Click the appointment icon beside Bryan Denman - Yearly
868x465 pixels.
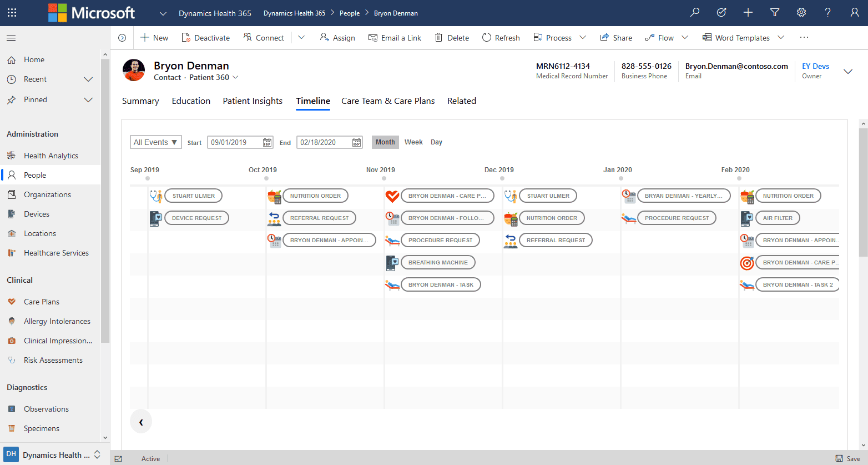point(629,196)
